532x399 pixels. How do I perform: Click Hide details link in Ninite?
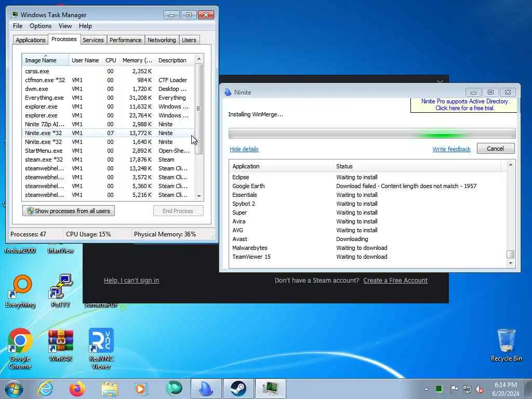244,149
